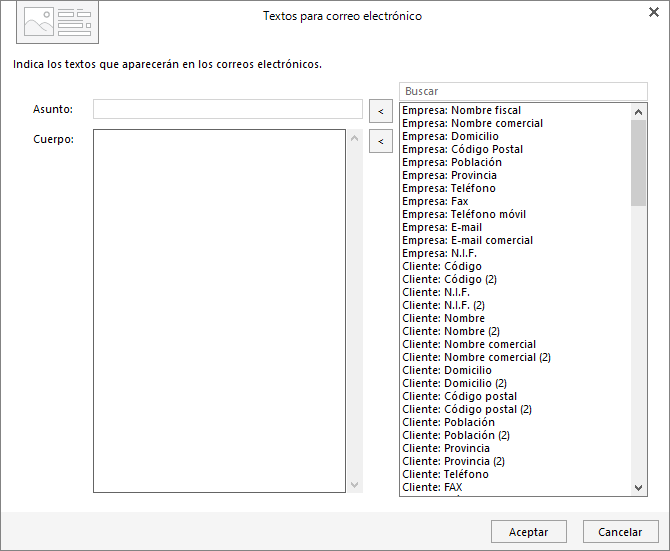This screenshot has height=551, width=670.
Task: Click the field list scroll up arrow
Action: [x=638, y=112]
